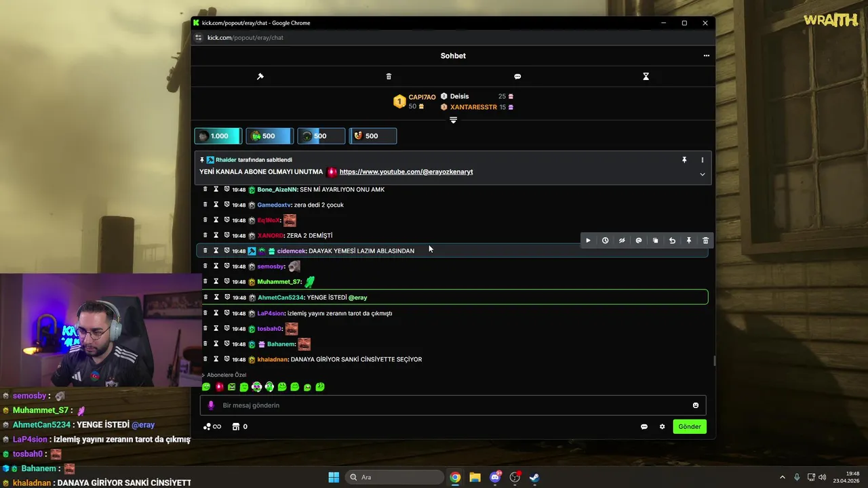868x488 pixels.
Task: Click the mention icon in the message actions
Action: (638, 241)
